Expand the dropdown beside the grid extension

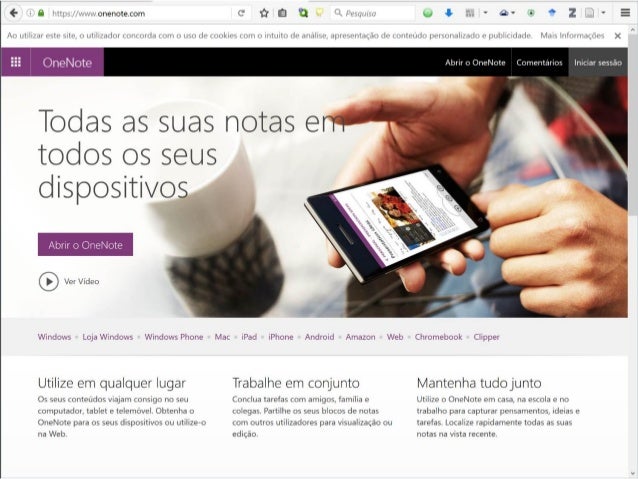click(x=485, y=13)
